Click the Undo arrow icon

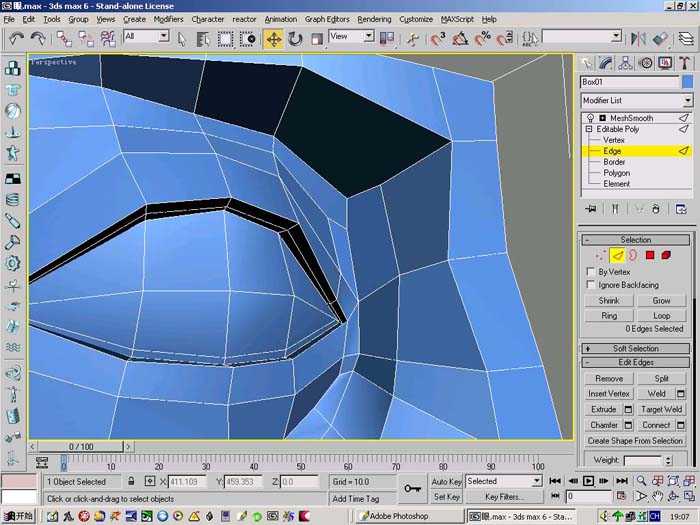click(17, 39)
